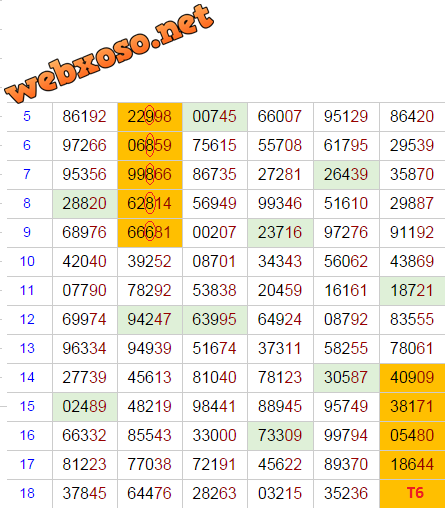Select the green cell 02489

[x=85, y=406]
